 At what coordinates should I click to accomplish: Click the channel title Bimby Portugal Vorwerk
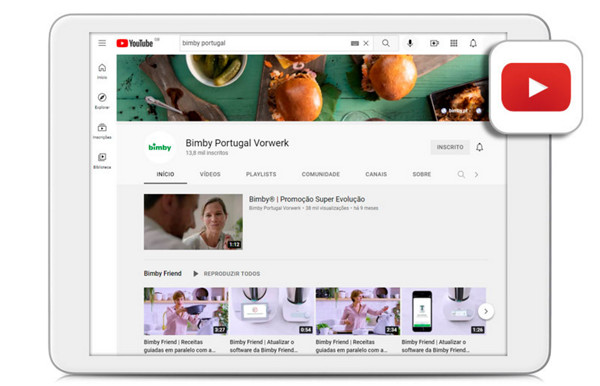point(237,143)
